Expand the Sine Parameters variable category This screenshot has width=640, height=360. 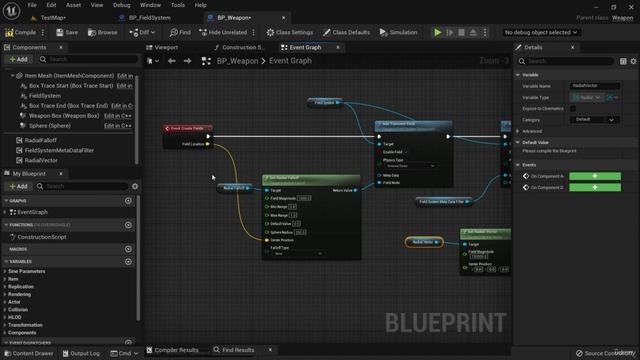tap(5, 271)
